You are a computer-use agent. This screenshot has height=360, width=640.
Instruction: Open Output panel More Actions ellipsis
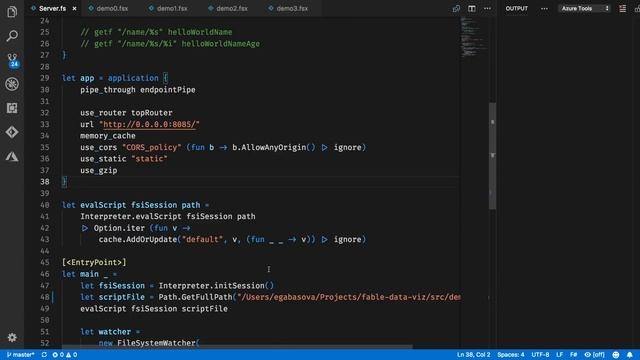(x=544, y=9)
